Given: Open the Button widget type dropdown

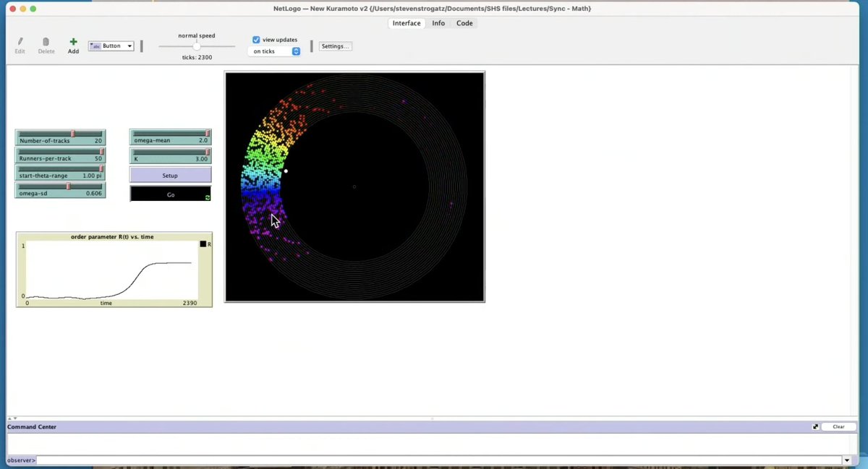Looking at the screenshot, I should [111, 46].
